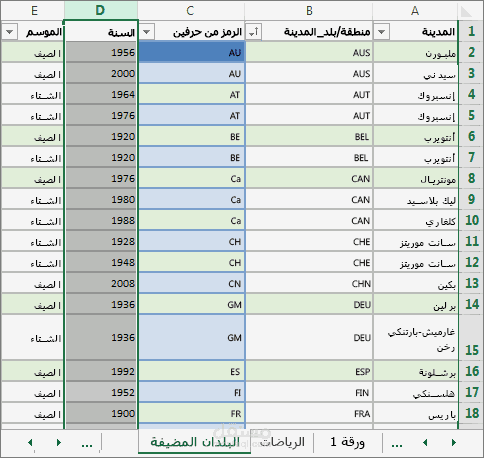Select cell containing باريس
This screenshot has height=458, width=484.
(415, 413)
